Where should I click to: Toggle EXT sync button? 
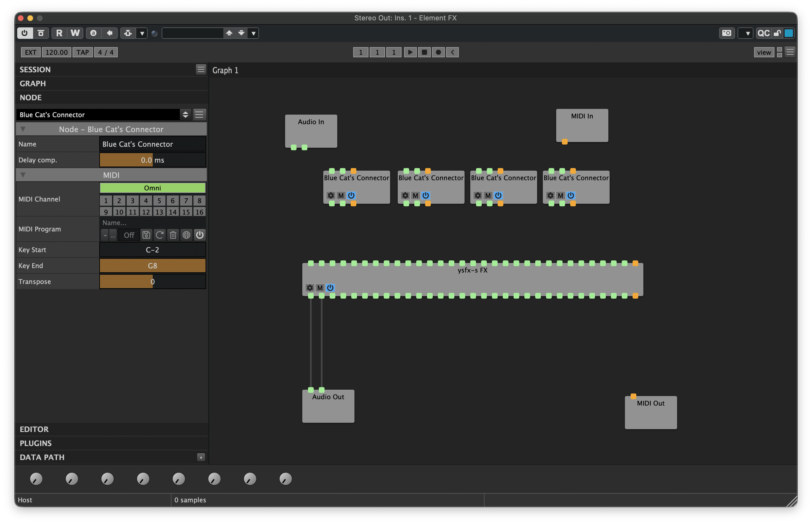(x=31, y=53)
